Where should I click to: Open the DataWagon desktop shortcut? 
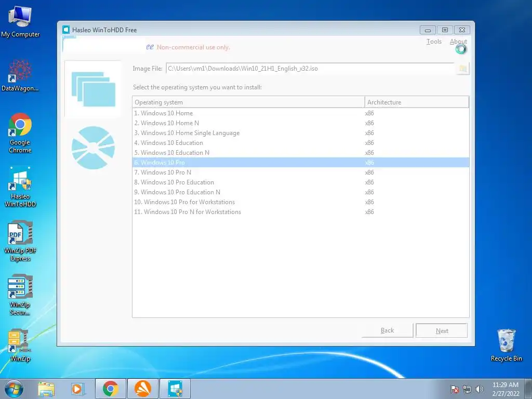20,76
